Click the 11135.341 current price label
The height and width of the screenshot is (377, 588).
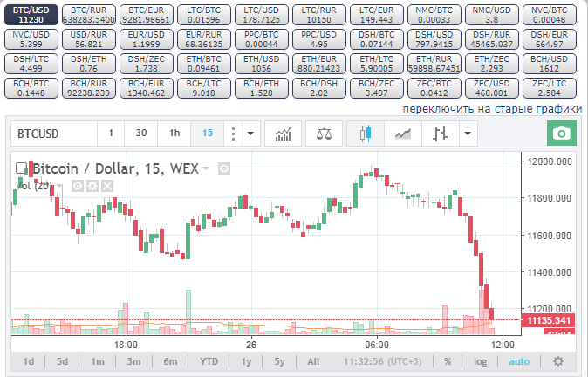tap(548, 320)
